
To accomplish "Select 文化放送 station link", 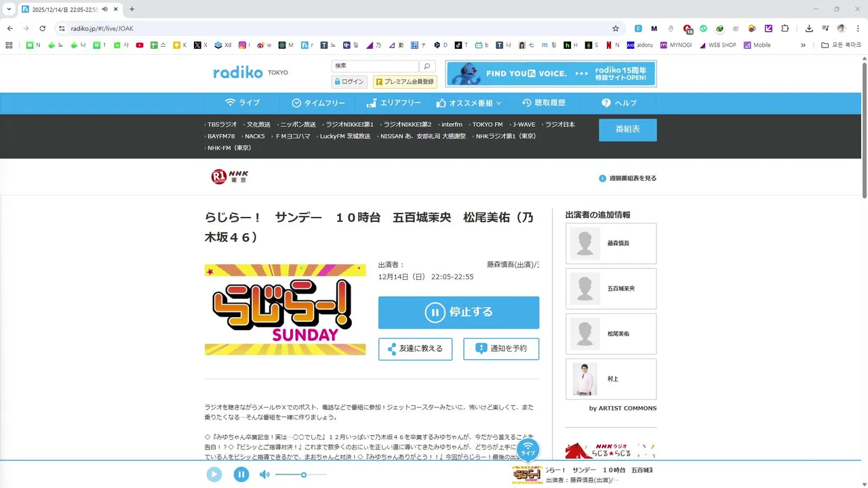I will [258, 125].
